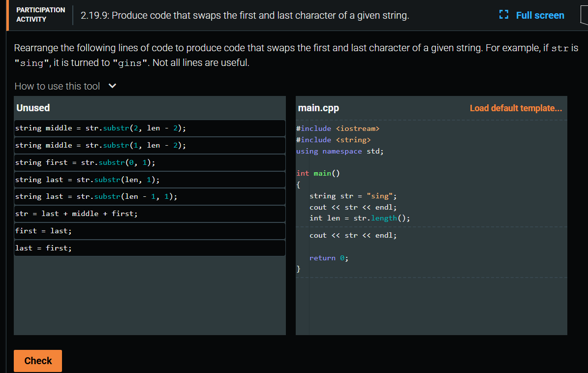Image resolution: width=588 pixels, height=373 pixels.
Task: Click the activity title '2.19.9: Produce code...'
Action: point(245,15)
